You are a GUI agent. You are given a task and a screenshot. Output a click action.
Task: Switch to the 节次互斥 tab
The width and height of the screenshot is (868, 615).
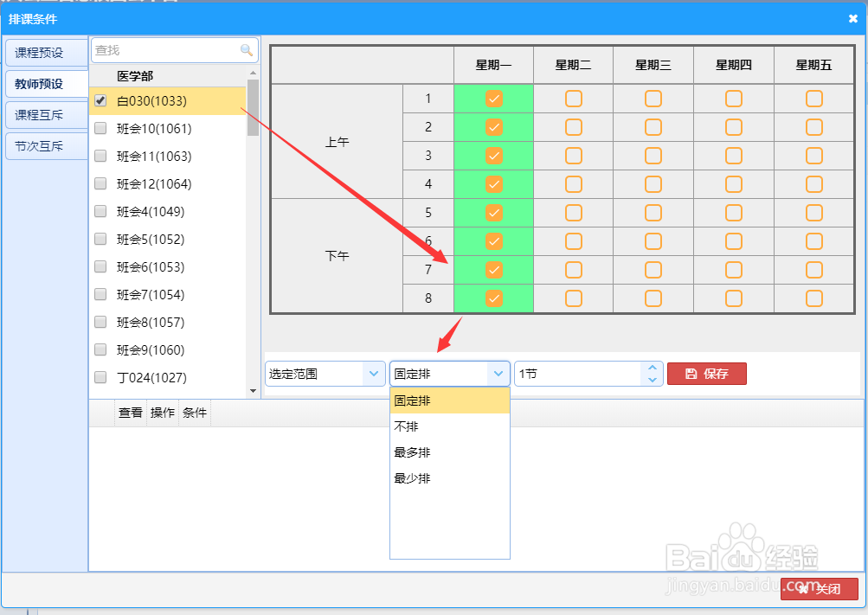coord(45,145)
